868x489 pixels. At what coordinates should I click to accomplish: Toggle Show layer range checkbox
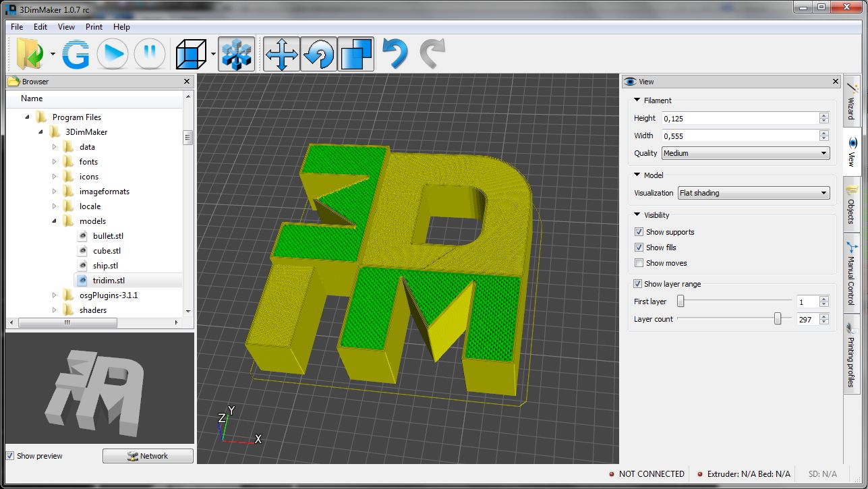pos(637,284)
